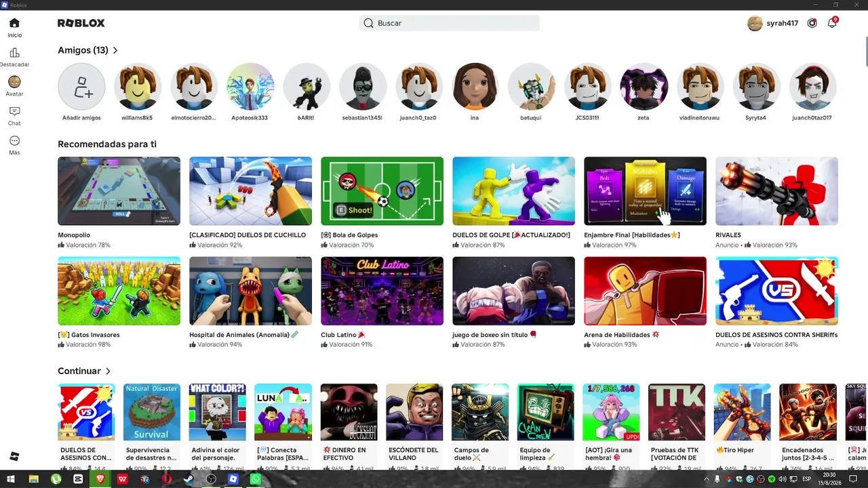Continue Adivina el color del personaje
Viewport: 868px width, 488px height.
(218, 412)
